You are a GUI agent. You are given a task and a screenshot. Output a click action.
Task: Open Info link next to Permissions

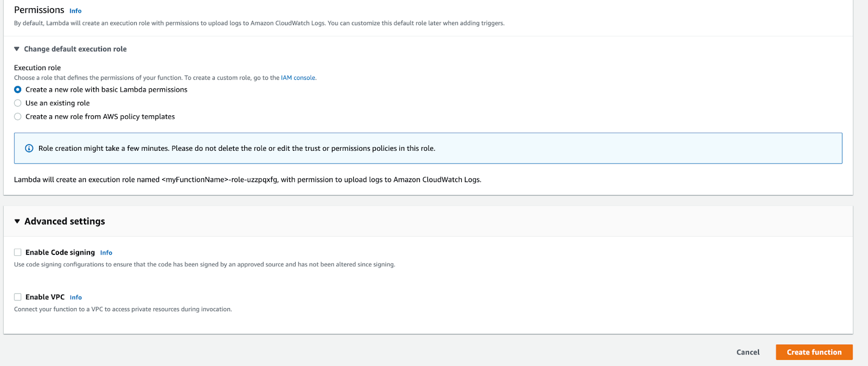75,11
